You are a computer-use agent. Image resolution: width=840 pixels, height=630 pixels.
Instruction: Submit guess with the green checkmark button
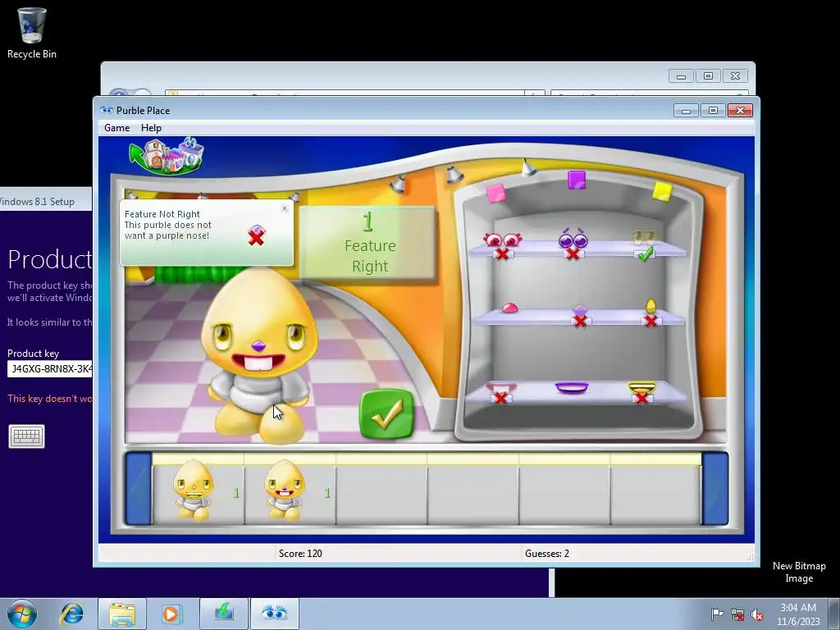386,413
